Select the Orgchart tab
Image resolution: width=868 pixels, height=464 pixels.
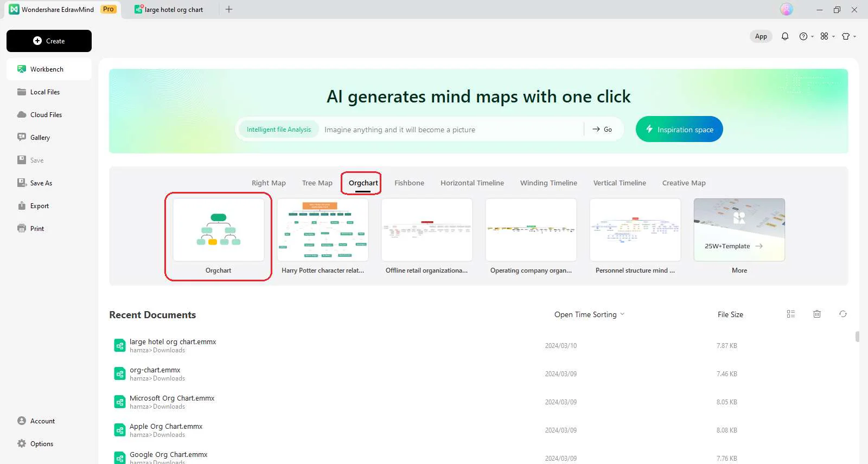click(363, 183)
